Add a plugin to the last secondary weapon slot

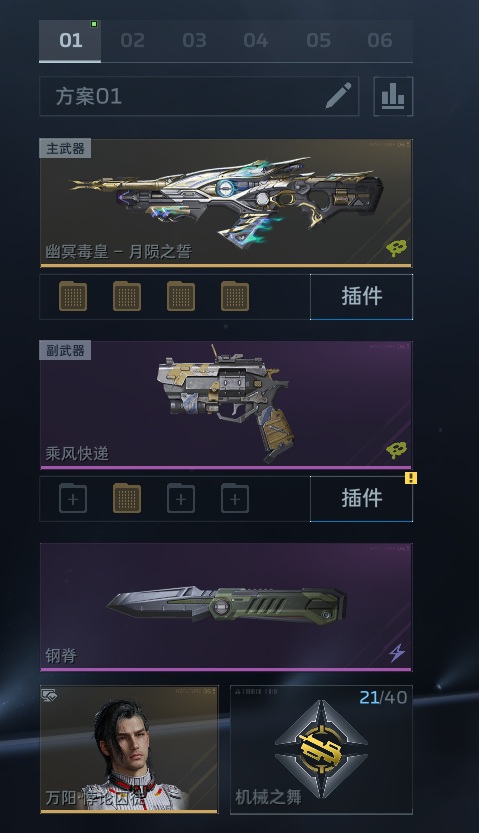click(x=235, y=498)
